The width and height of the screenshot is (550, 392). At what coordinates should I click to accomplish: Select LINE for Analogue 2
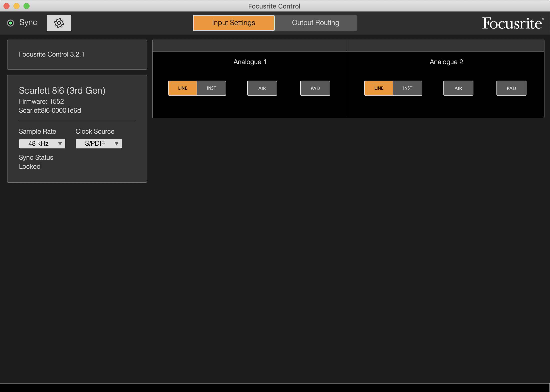(x=379, y=88)
